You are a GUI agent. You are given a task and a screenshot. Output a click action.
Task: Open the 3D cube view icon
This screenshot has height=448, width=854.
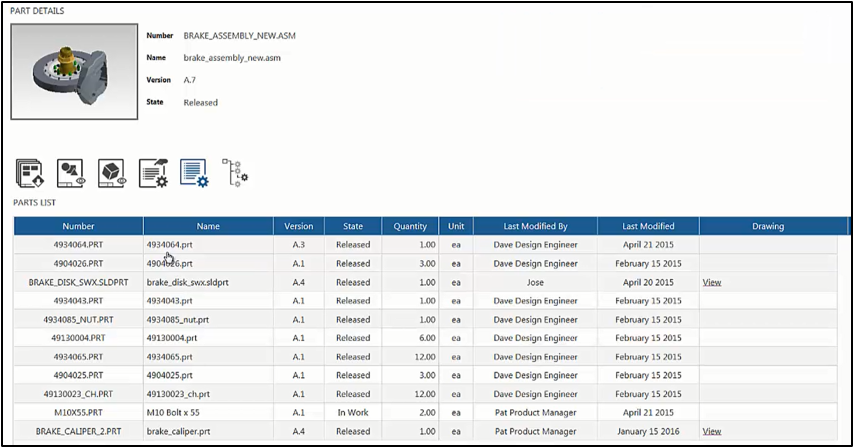tap(112, 173)
